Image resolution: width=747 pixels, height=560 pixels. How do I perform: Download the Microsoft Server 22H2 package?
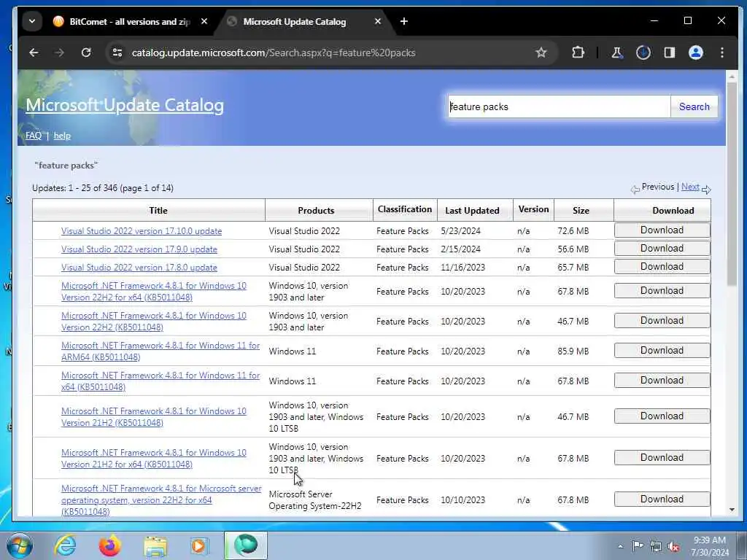pyautogui.click(x=662, y=499)
